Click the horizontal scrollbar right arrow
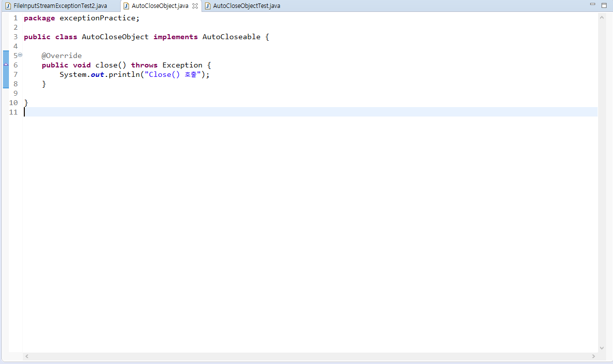This screenshot has width=613, height=364. coord(594,356)
